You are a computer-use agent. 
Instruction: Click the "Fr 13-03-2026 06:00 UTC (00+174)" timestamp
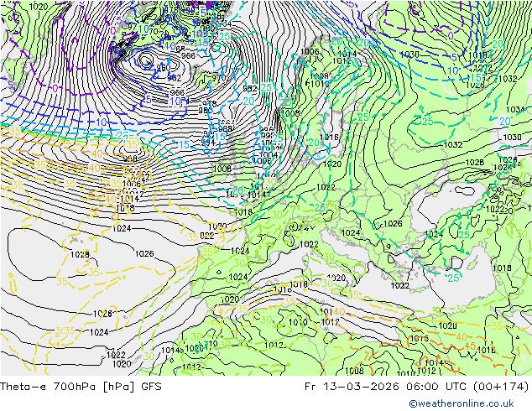(417, 387)
